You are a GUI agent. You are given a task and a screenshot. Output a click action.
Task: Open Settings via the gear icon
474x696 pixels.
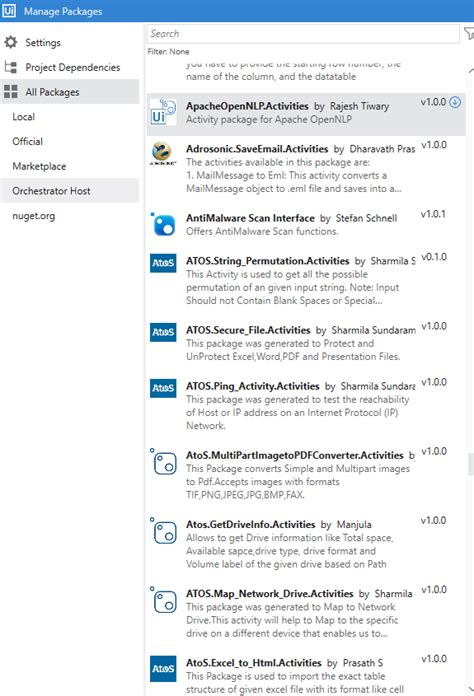(x=11, y=42)
